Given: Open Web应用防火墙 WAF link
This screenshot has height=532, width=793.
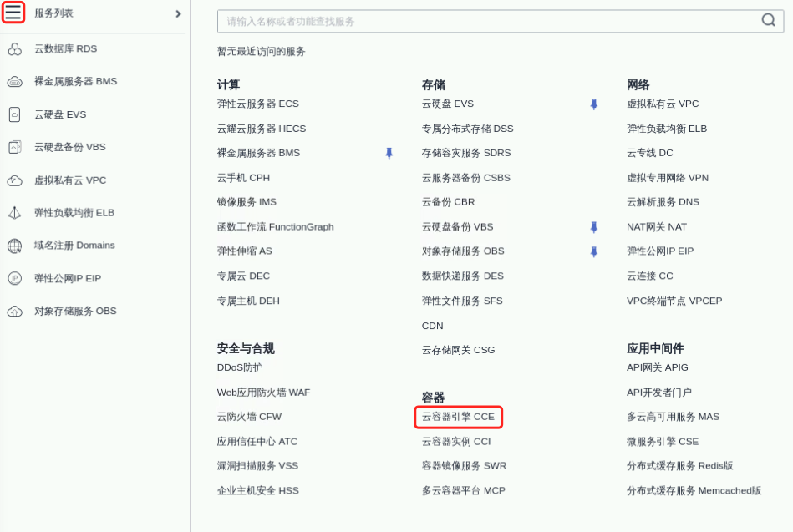Looking at the screenshot, I should pos(263,393).
